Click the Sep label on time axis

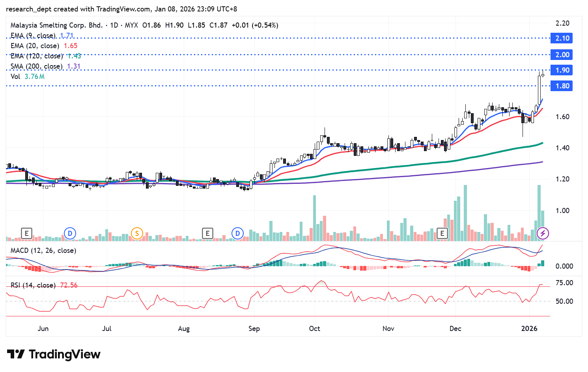pos(254,329)
